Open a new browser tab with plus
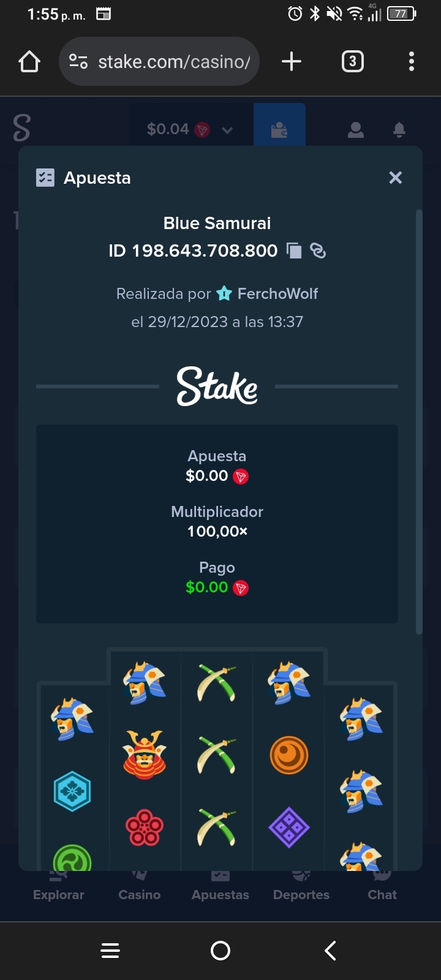This screenshot has width=441, height=980. 292,61
